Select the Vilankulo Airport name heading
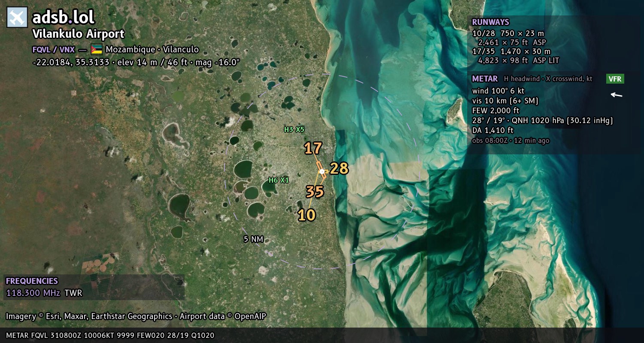Image resolution: width=644 pixels, height=343 pixels. click(x=79, y=34)
